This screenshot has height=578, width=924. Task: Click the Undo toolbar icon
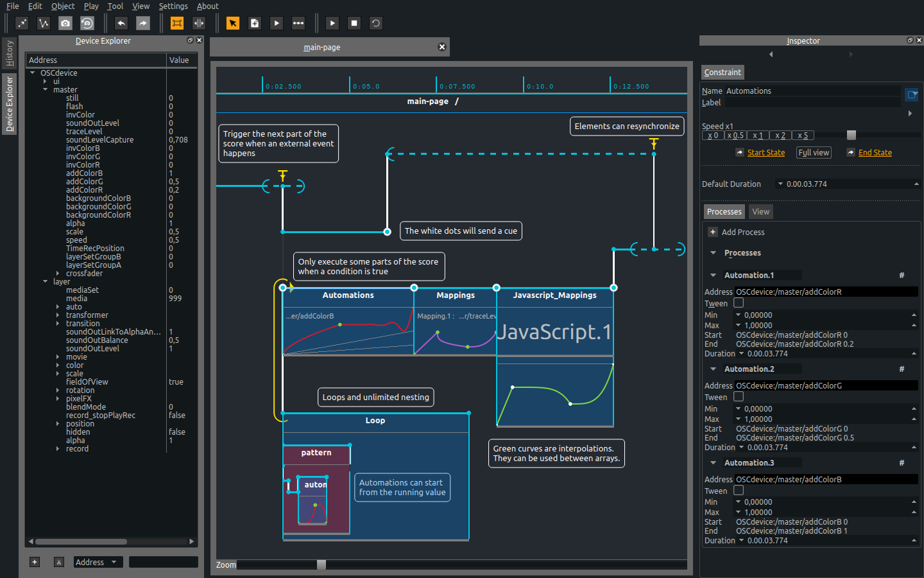(120, 23)
